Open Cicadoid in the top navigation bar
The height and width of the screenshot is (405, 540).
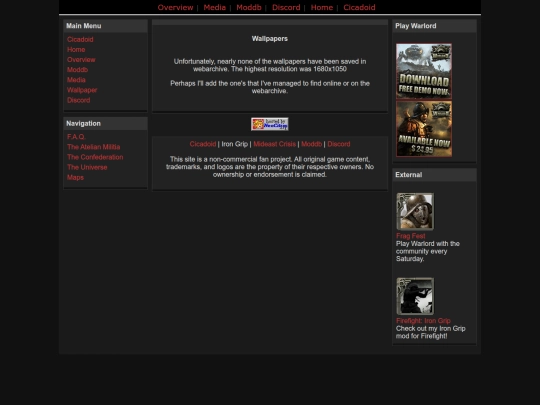[359, 7]
